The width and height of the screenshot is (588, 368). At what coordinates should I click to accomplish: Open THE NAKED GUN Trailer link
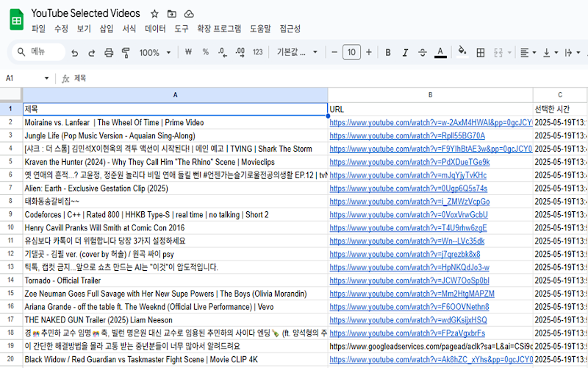tap(408, 320)
